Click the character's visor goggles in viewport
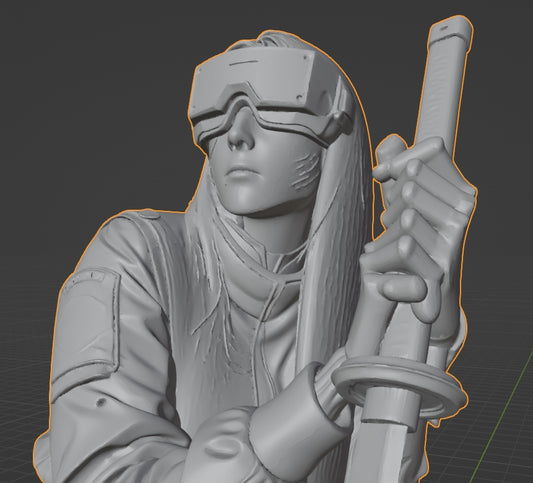This screenshot has height=483, width=533. pyautogui.click(x=270, y=97)
